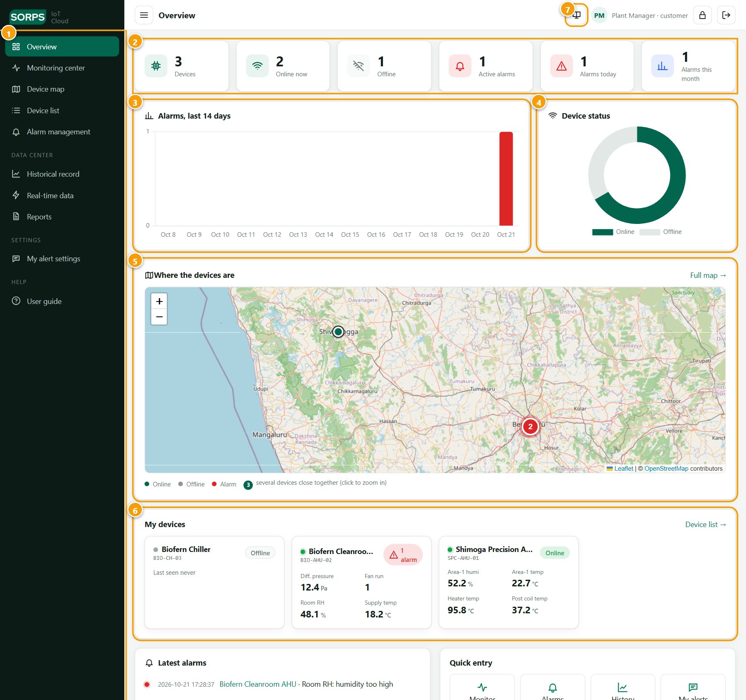Click the Alarms quick entry bell icon

(x=552, y=688)
